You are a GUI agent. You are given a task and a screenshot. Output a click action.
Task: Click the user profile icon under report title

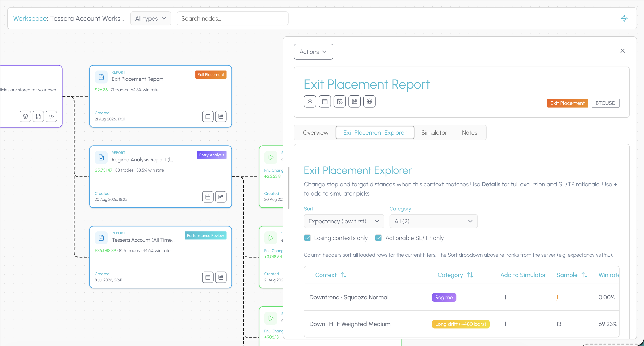pyautogui.click(x=310, y=101)
